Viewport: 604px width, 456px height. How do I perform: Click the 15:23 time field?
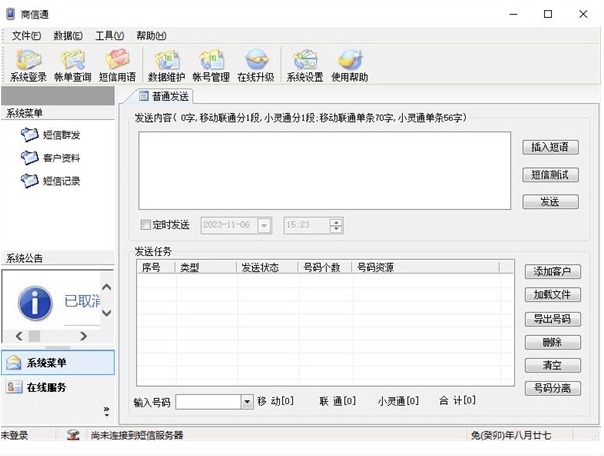[307, 225]
